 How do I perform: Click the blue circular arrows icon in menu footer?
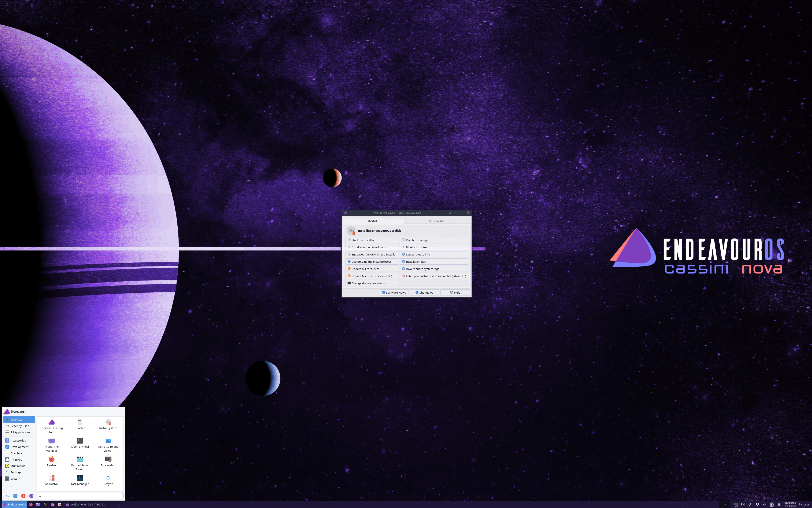pos(15,496)
